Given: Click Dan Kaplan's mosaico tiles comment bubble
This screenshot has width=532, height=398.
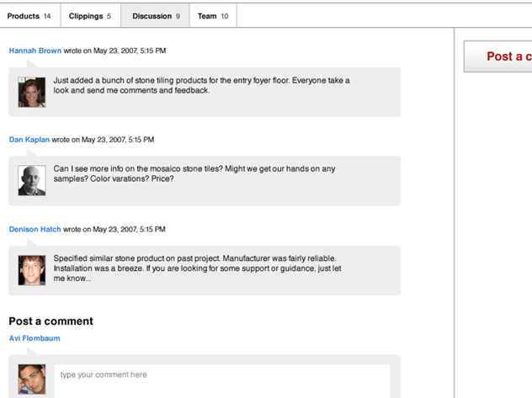Looking at the screenshot, I should click(x=205, y=181).
